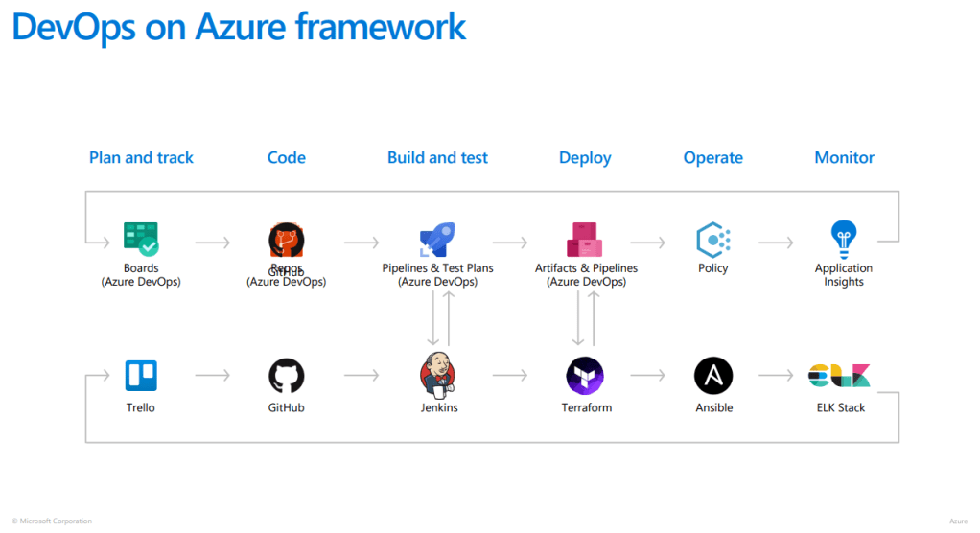980x533 pixels.
Task: Select the Terraform logo icon
Action: click(x=585, y=376)
